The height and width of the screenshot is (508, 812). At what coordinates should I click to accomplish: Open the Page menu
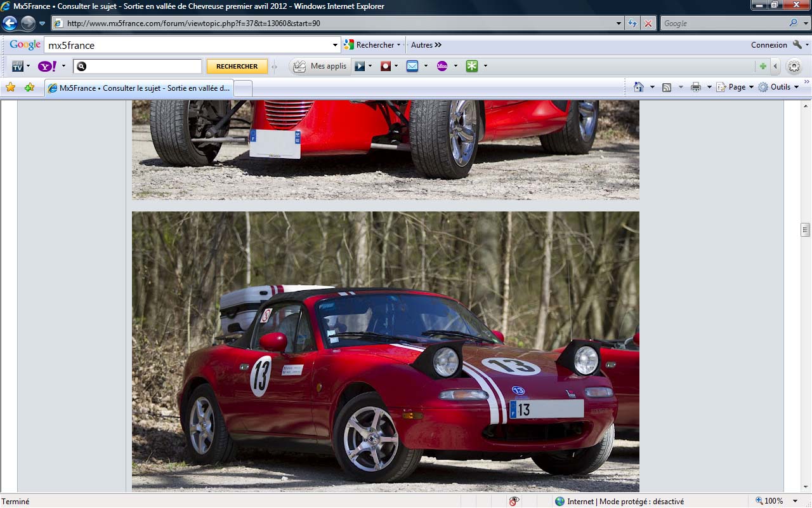[735, 87]
